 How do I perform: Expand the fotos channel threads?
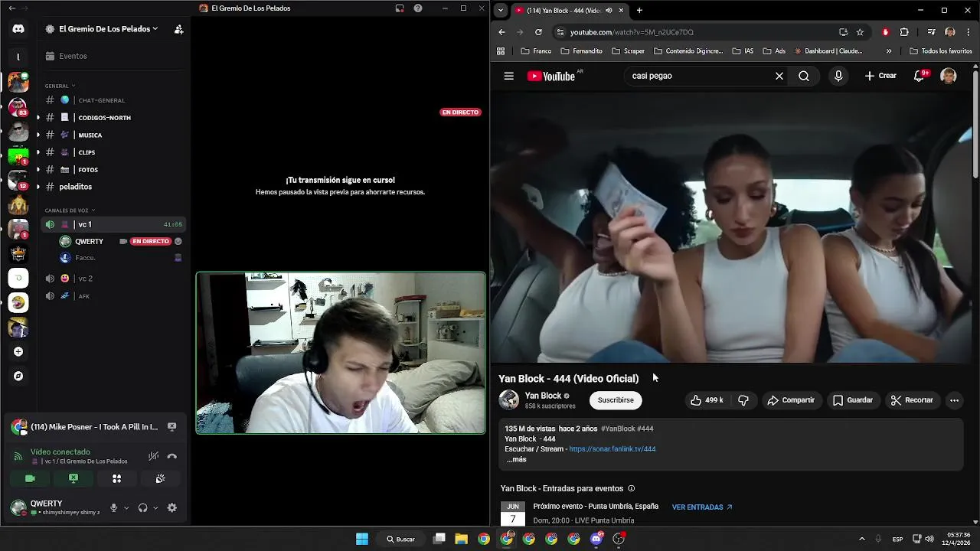pyautogui.click(x=38, y=170)
